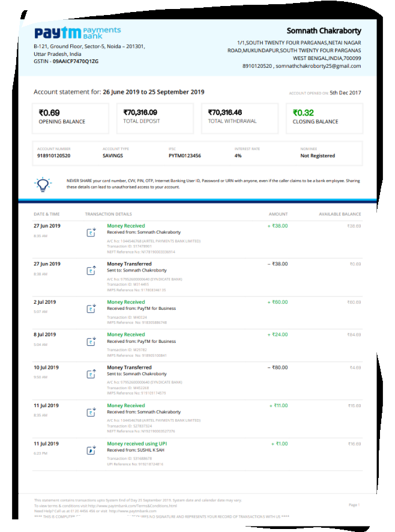Click the received icon for 2 Jul 2019

click(x=91, y=309)
